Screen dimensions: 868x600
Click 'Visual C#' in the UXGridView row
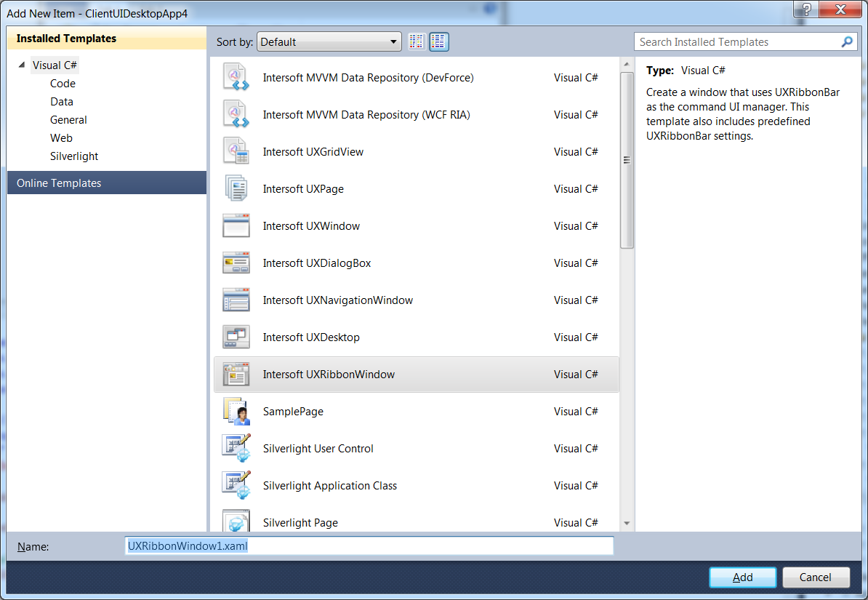576,152
